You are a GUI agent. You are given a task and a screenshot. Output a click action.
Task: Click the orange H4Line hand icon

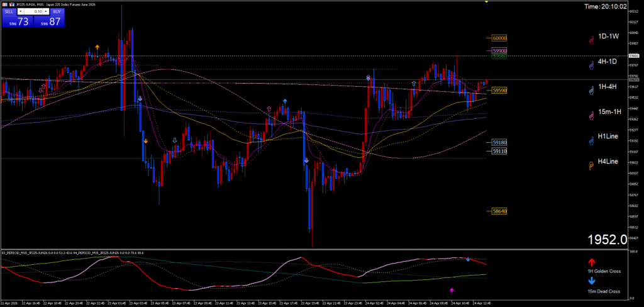[x=591, y=165]
